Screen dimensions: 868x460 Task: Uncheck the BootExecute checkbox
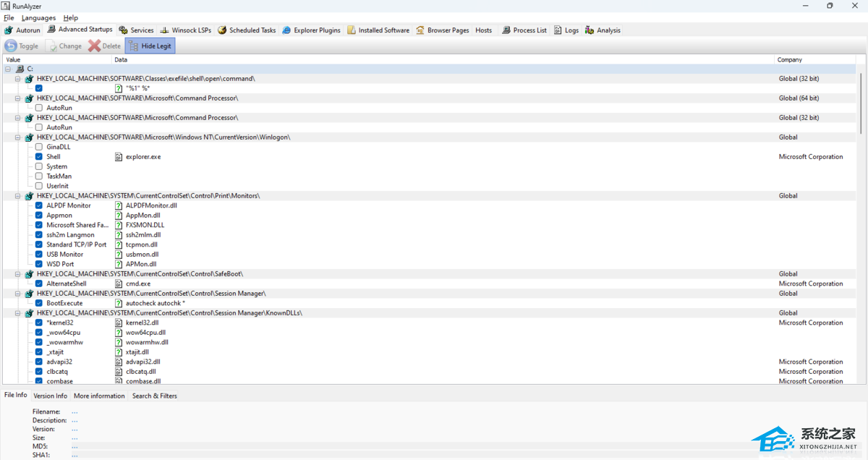39,303
